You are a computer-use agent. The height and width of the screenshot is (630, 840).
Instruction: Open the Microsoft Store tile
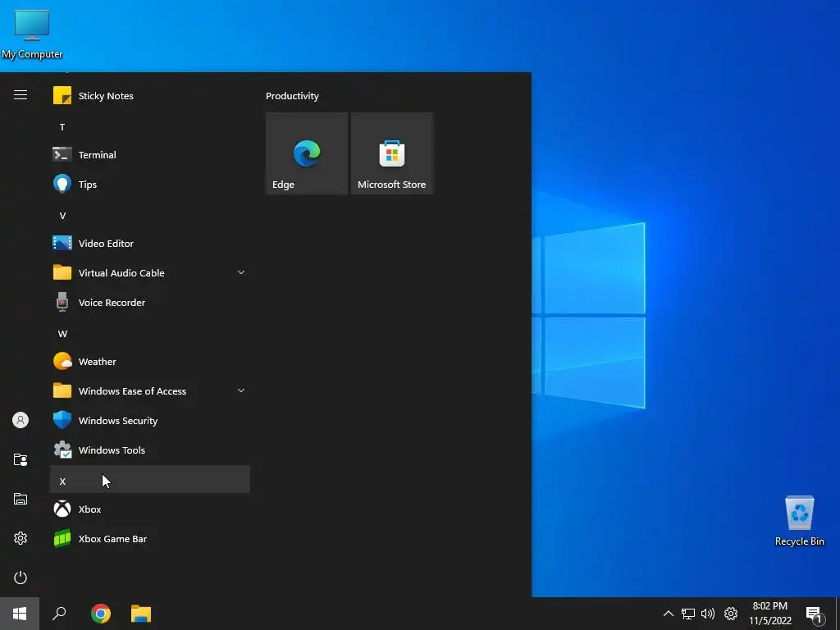(x=392, y=153)
